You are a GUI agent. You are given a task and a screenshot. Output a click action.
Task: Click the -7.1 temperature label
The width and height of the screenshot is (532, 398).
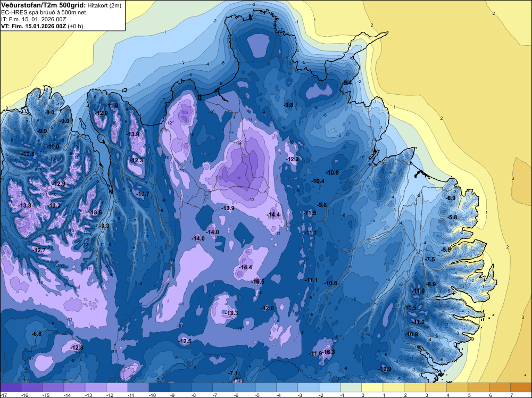(x=233, y=373)
